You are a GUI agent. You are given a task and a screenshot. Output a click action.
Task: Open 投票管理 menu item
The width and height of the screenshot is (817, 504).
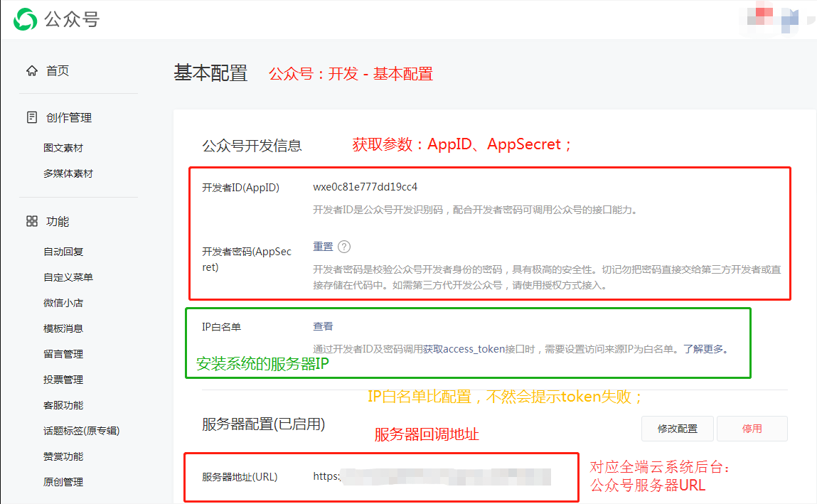(63, 380)
